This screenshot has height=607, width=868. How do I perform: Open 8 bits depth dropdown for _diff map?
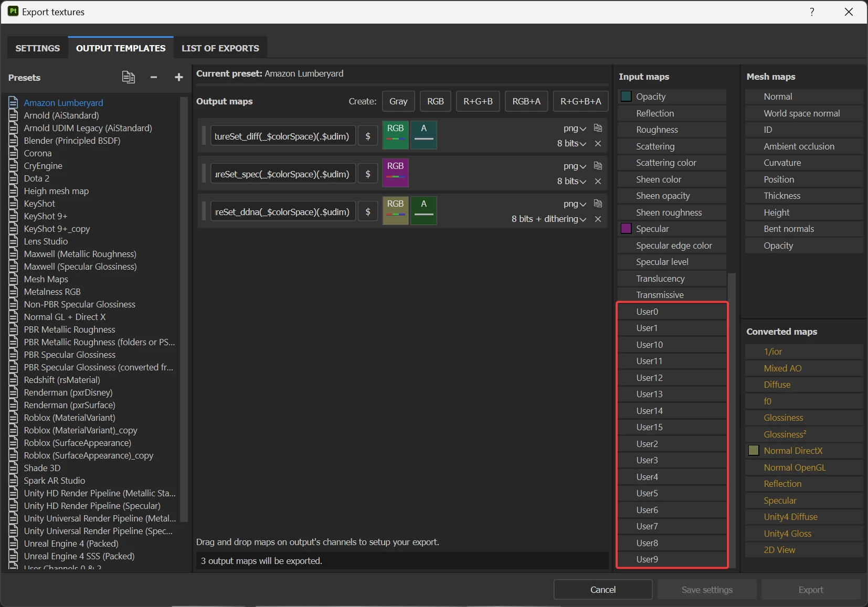click(571, 143)
